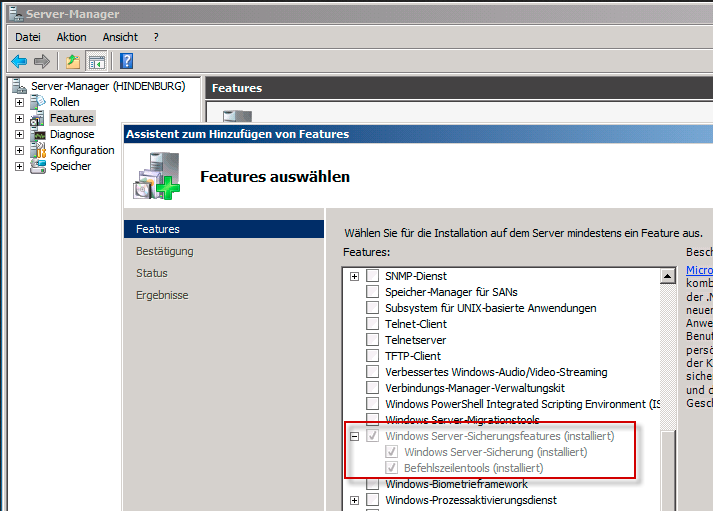Open the blue Help question-mark icon

(x=126, y=61)
